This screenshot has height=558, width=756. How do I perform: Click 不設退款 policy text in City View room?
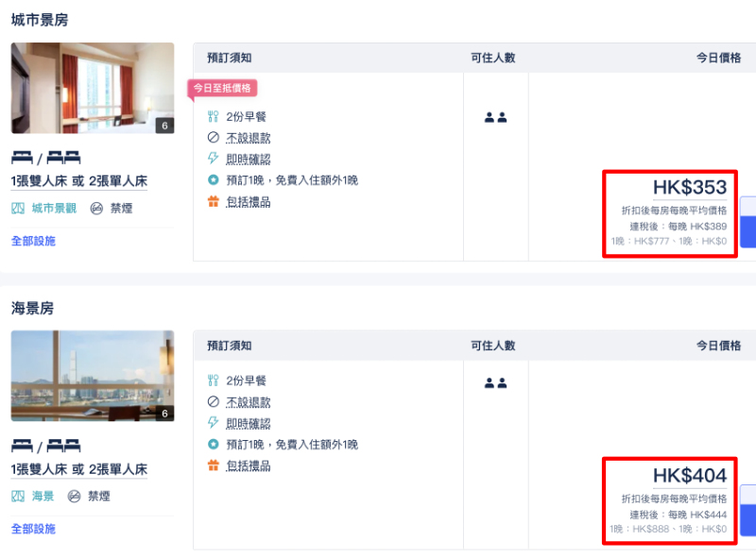point(249,138)
